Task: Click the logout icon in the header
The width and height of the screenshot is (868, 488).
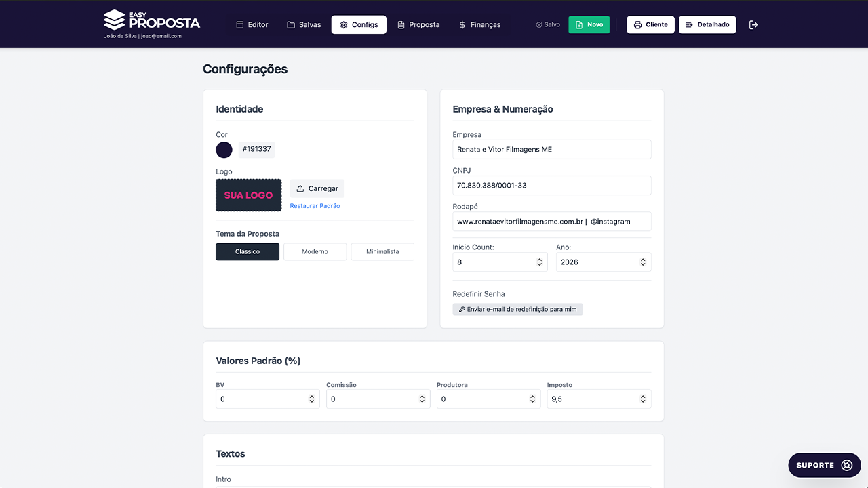Action: (753, 25)
